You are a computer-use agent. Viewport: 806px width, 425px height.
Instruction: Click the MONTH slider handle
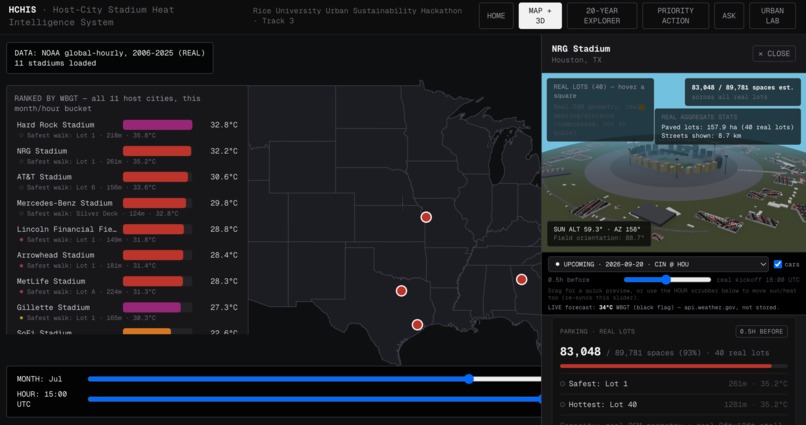[469, 379]
